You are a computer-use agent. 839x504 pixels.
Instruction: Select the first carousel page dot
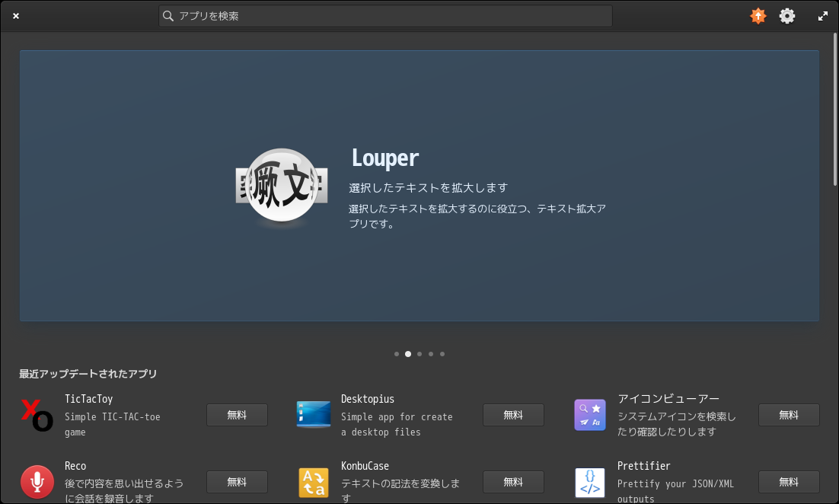397,354
